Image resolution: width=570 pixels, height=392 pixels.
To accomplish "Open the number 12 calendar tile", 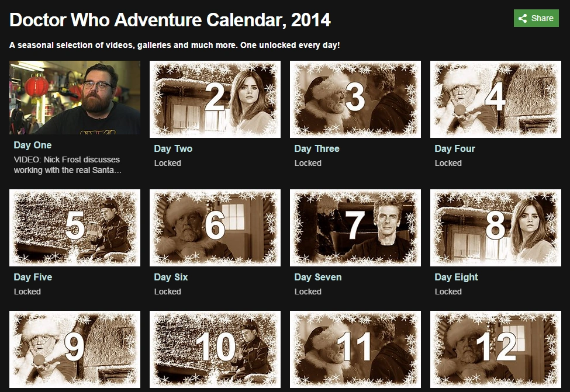I will coord(496,349).
